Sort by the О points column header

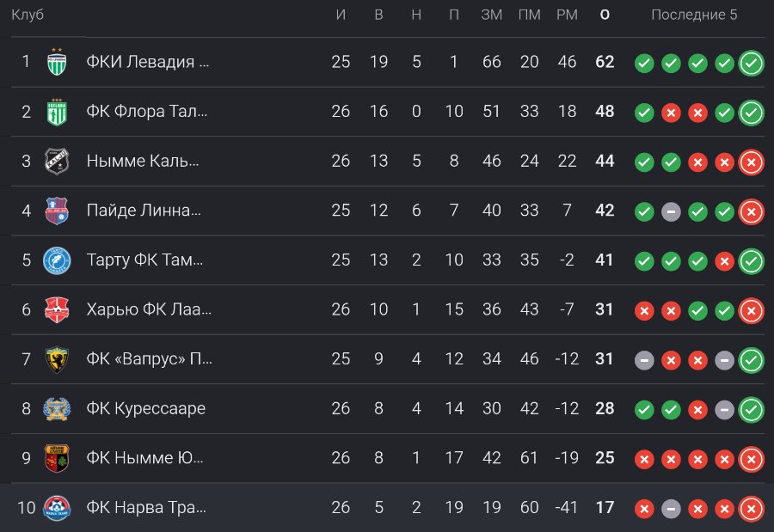[605, 15]
